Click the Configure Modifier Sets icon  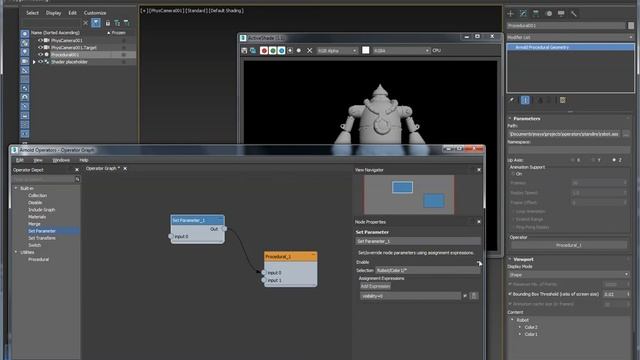[x=563, y=100]
